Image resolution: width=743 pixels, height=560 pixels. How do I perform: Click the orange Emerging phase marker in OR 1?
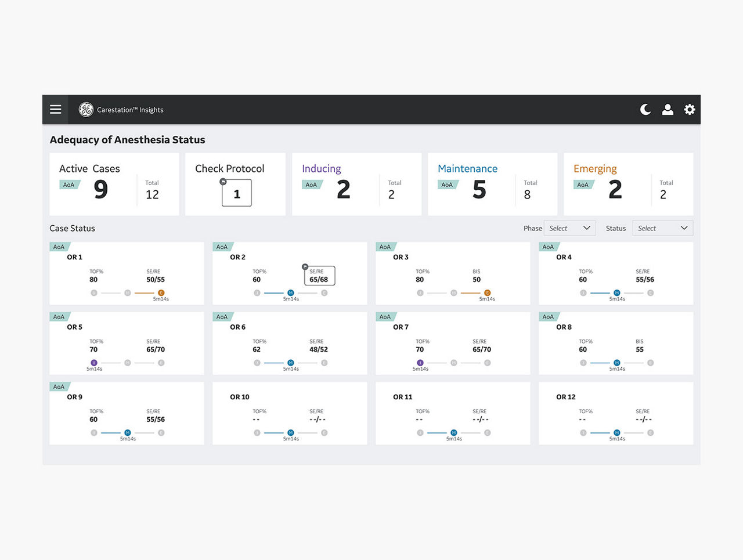[x=161, y=293]
